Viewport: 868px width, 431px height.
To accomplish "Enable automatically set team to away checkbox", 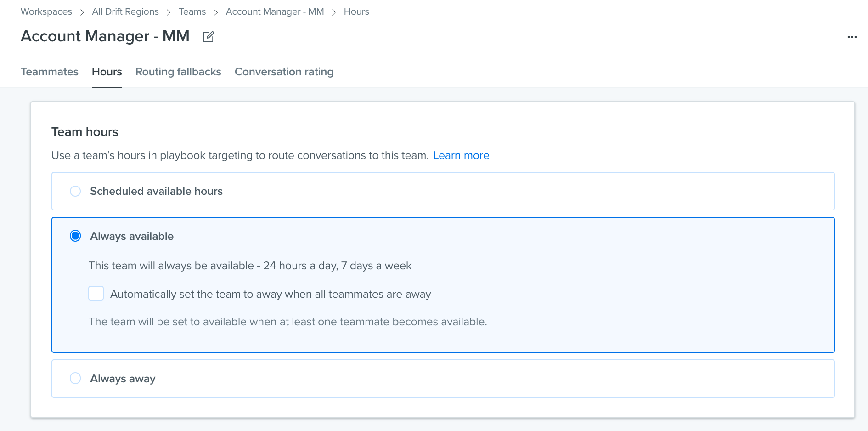I will pyautogui.click(x=96, y=293).
